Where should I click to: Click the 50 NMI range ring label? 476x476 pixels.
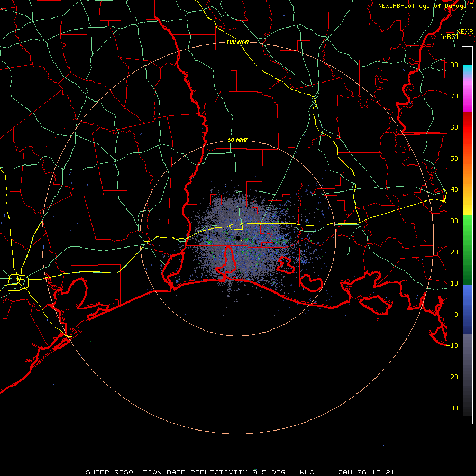tap(237, 140)
